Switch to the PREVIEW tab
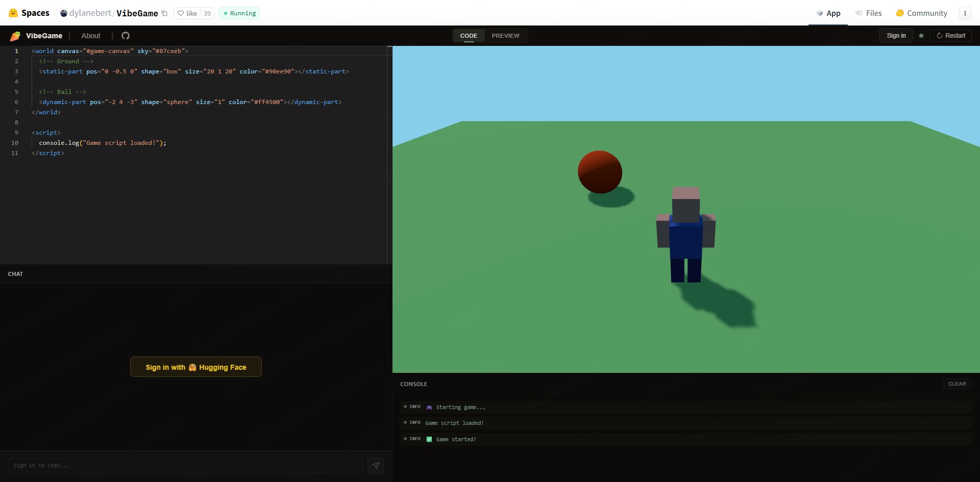Image resolution: width=980 pixels, height=482 pixels. click(x=505, y=36)
